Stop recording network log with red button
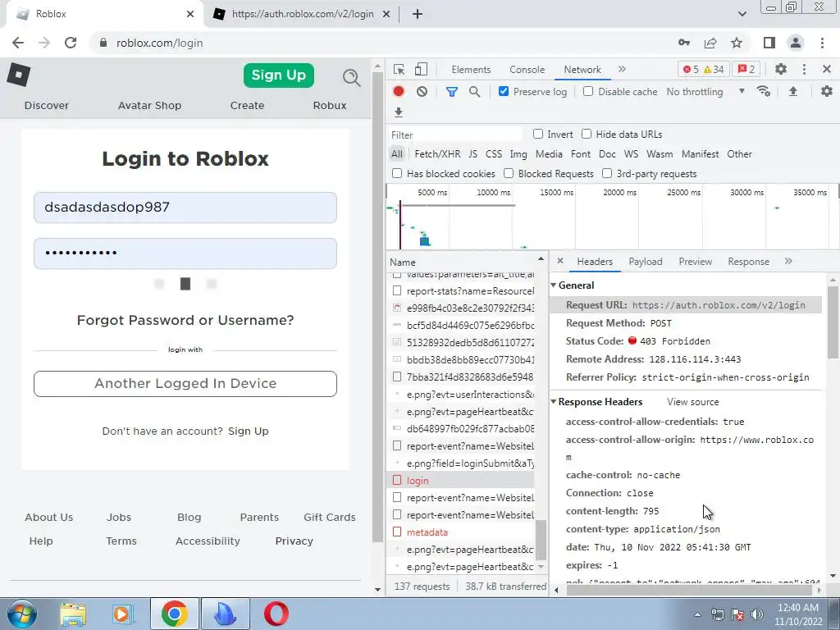 pyautogui.click(x=398, y=92)
